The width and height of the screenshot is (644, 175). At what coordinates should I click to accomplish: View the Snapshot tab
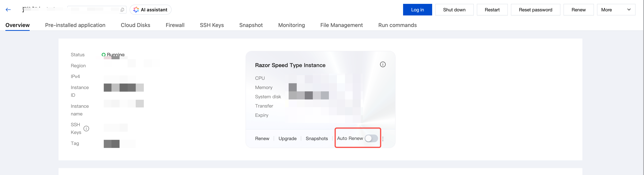coord(251,25)
